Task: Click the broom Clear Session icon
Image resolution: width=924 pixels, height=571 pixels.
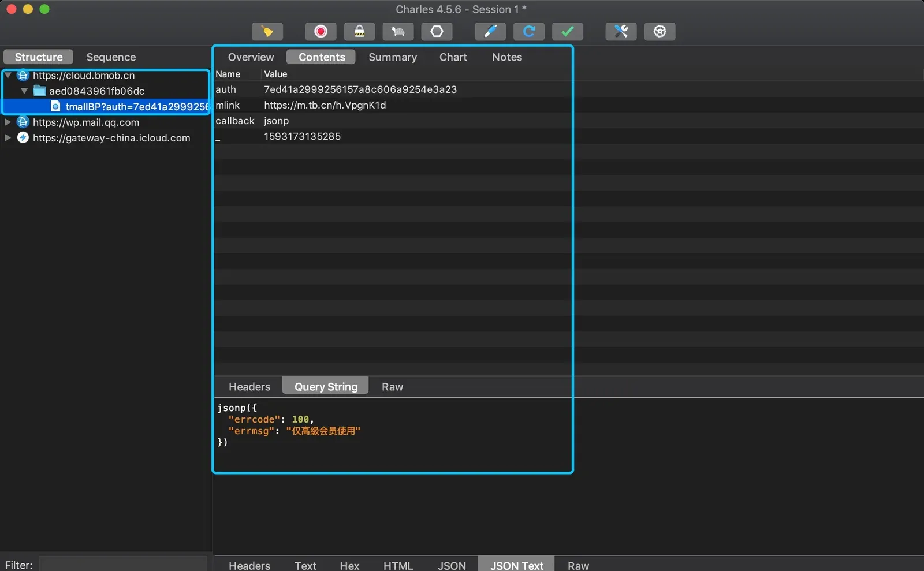Action: pos(267,31)
